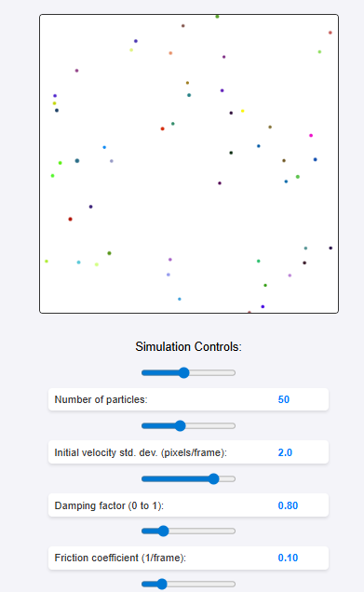Click the right end of the Number of particles slider track

(x=234, y=372)
